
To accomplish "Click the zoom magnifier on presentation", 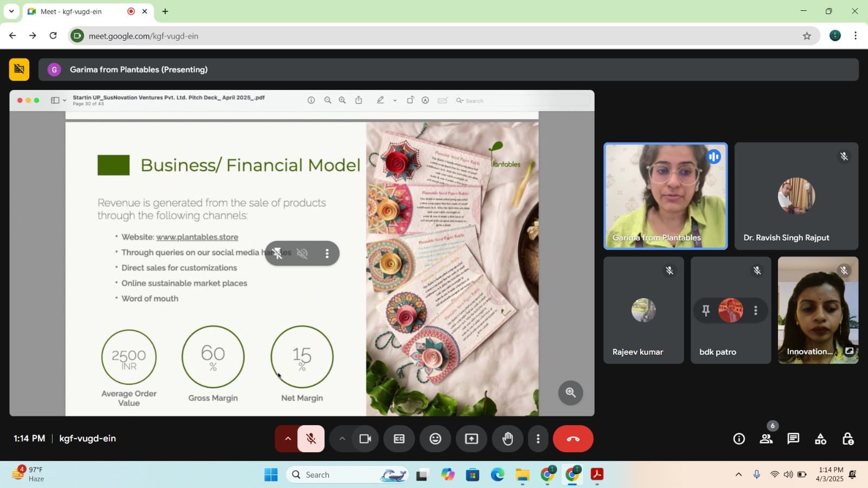I will pos(571,393).
